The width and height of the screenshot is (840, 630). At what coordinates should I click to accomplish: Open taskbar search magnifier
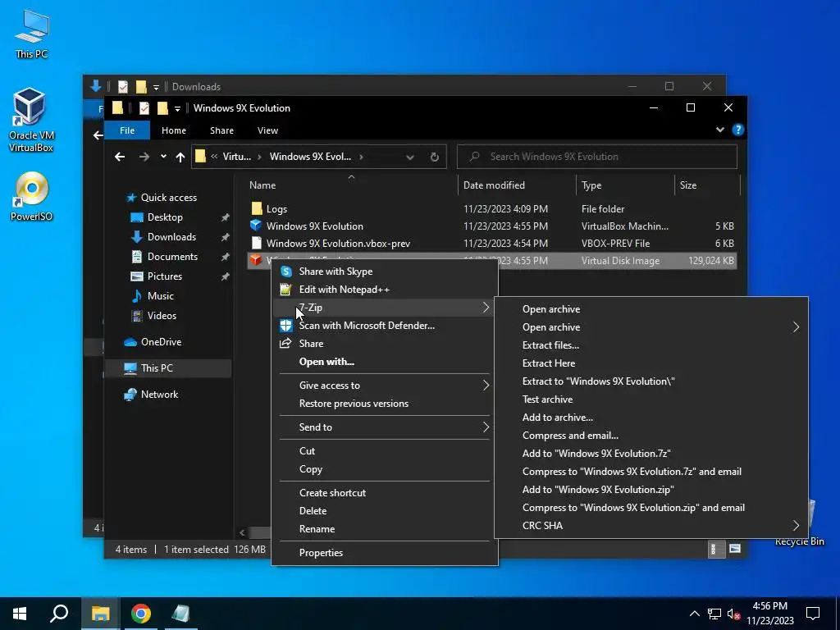click(x=59, y=614)
